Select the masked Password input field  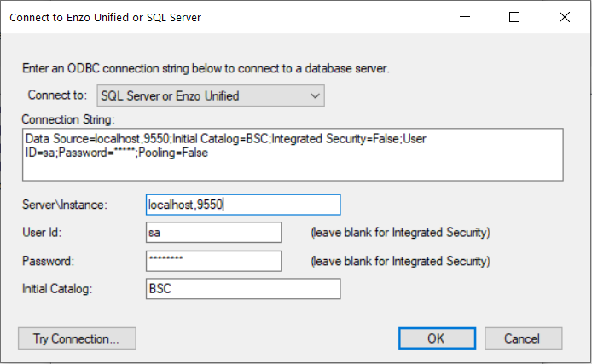(x=214, y=261)
